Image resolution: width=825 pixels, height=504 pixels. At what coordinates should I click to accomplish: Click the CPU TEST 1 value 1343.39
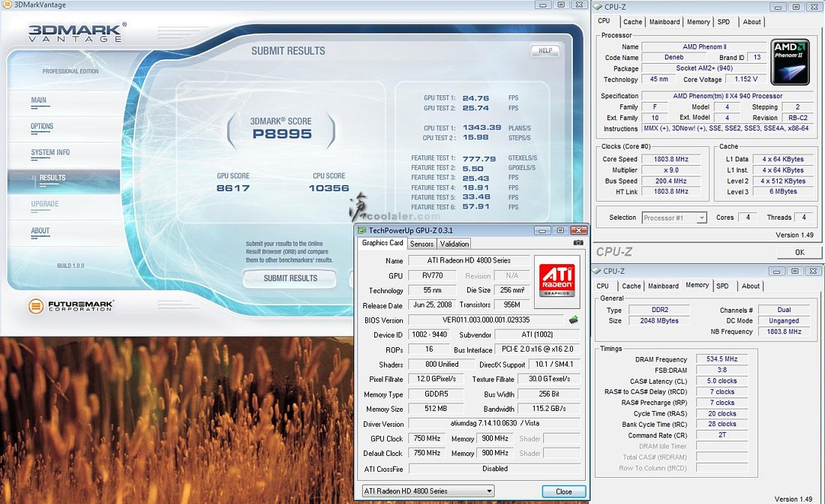[x=482, y=127]
